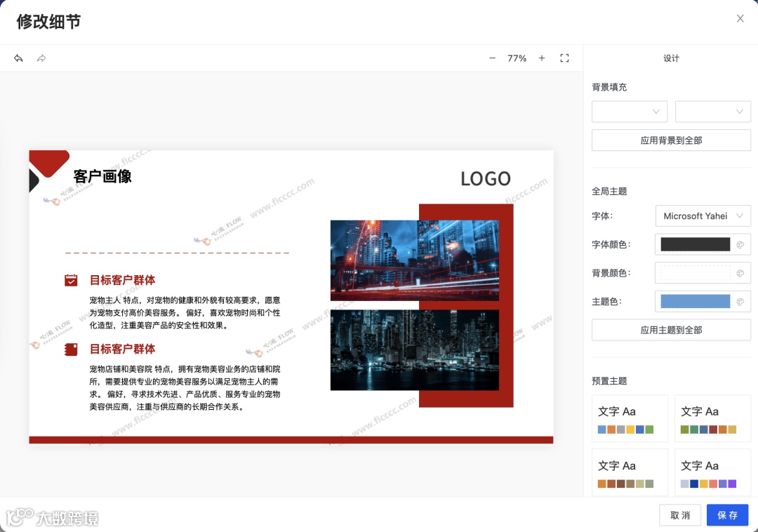758x532 pixels.
Task: Click 应用背景到全部 button
Action: click(671, 140)
